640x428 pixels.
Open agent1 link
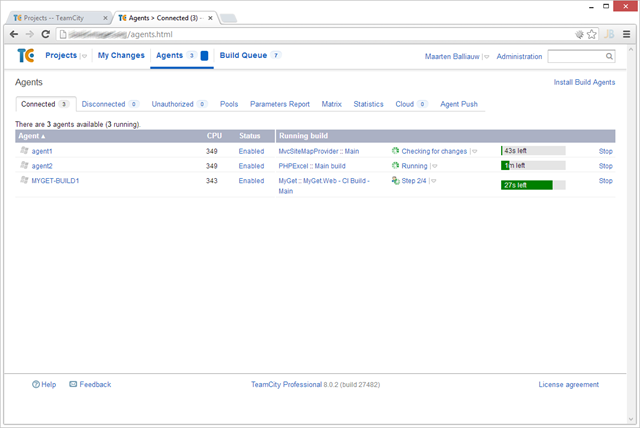pyautogui.click(x=42, y=151)
